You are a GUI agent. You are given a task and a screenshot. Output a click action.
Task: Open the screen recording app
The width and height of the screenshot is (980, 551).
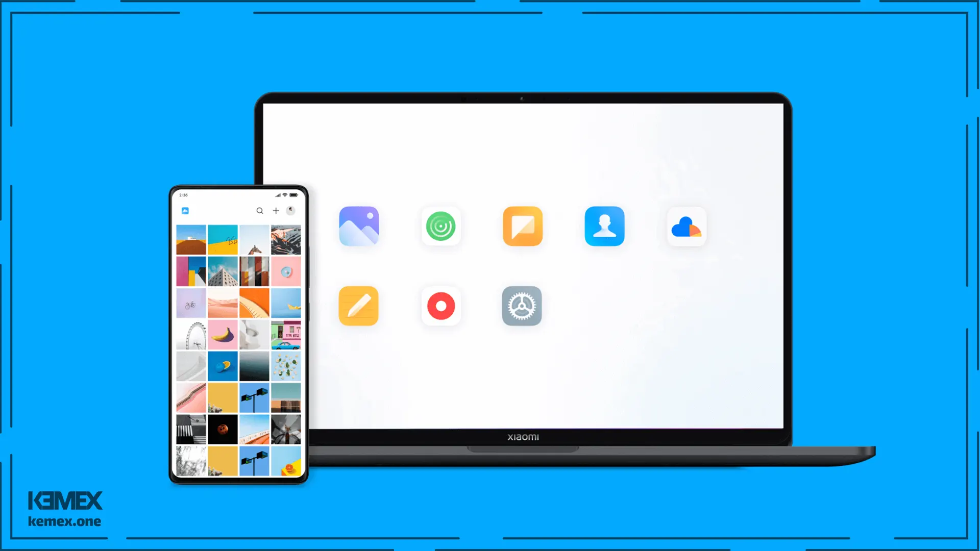(441, 306)
